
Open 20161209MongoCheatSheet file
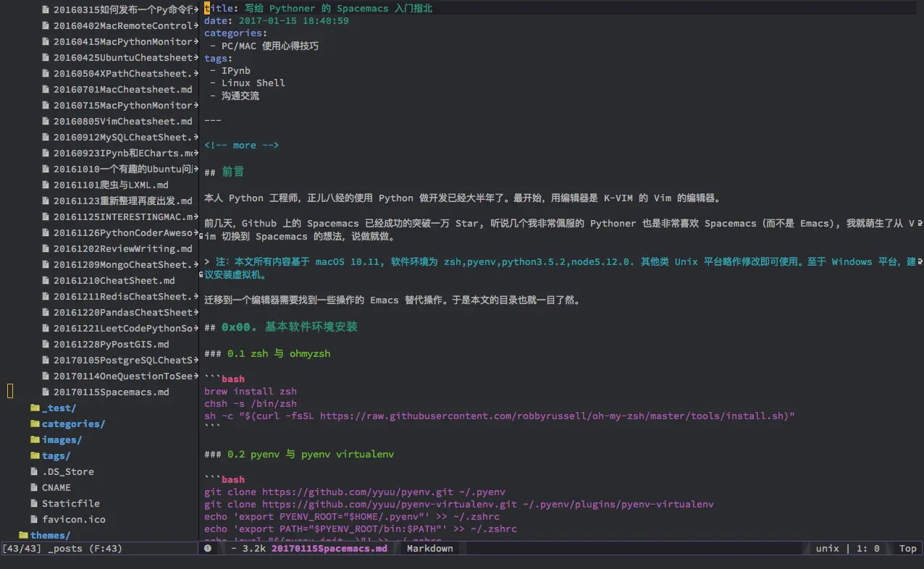click(x=123, y=265)
